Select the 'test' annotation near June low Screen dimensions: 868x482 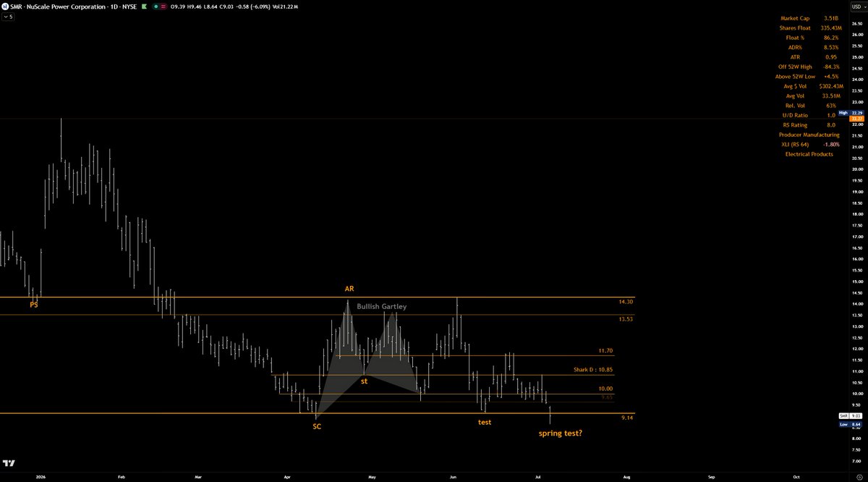click(x=485, y=422)
